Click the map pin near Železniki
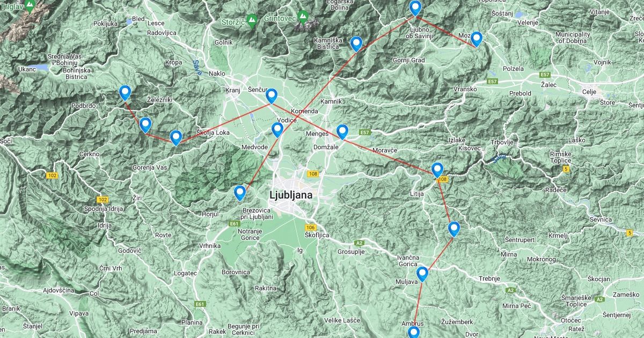The height and width of the screenshot is (338, 644). (125, 93)
